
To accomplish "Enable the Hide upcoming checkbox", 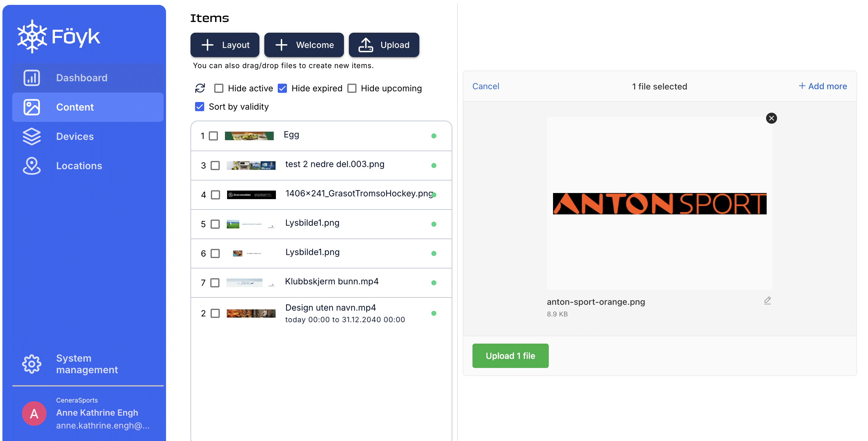I will pyautogui.click(x=352, y=88).
